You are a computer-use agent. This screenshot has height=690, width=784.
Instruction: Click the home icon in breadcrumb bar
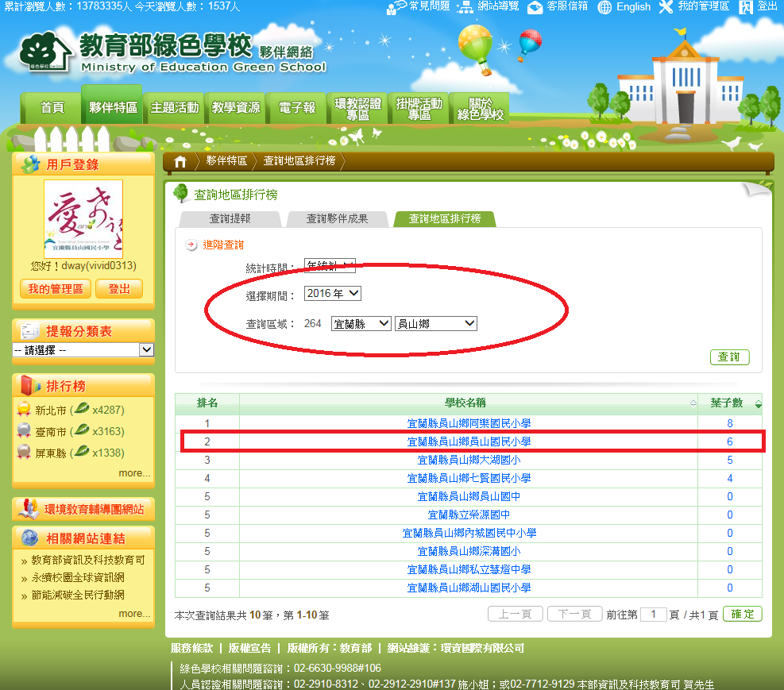pos(180,161)
